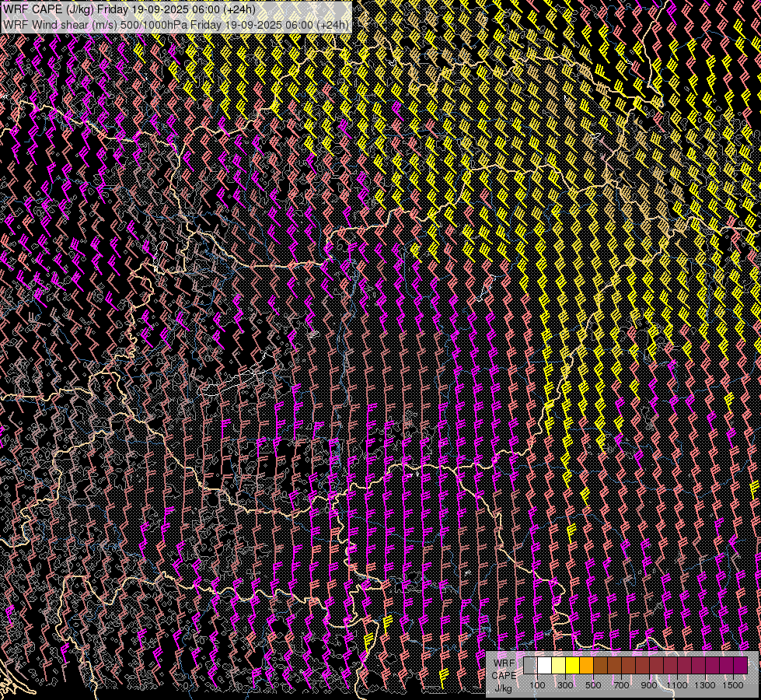Click the 100 label on the legend scale
Image resolution: width=761 pixels, height=700 pixels.
tap(537, 685)
